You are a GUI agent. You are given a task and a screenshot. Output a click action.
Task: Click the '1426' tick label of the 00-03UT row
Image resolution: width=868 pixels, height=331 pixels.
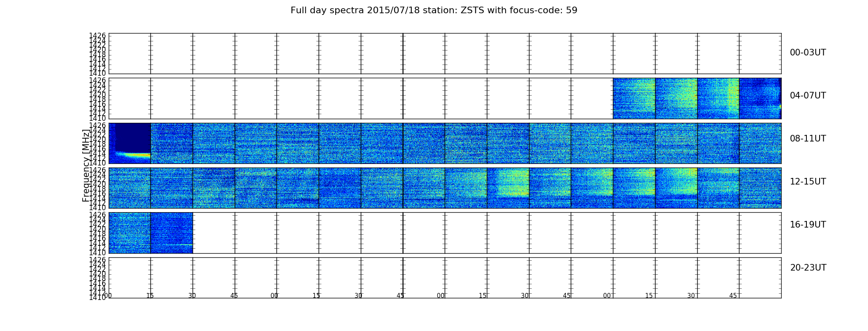(98, 36)
